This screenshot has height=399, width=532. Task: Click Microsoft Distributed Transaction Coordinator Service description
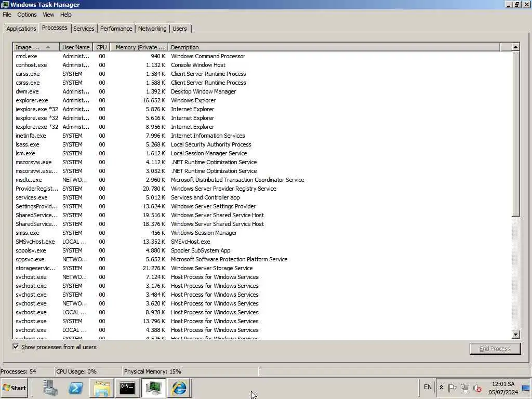[237, 179]
